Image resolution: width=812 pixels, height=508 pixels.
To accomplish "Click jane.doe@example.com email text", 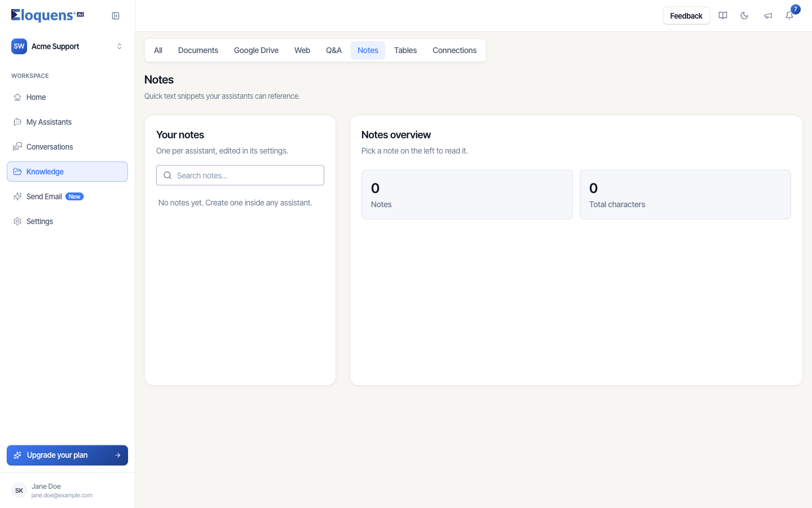I will click(62, 495).
